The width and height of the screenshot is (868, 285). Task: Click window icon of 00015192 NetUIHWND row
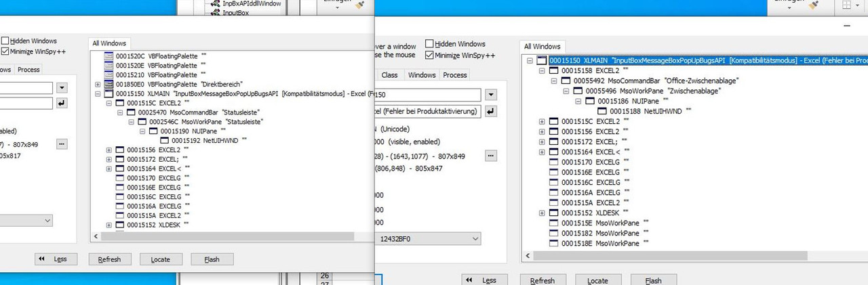pos(163,140)
